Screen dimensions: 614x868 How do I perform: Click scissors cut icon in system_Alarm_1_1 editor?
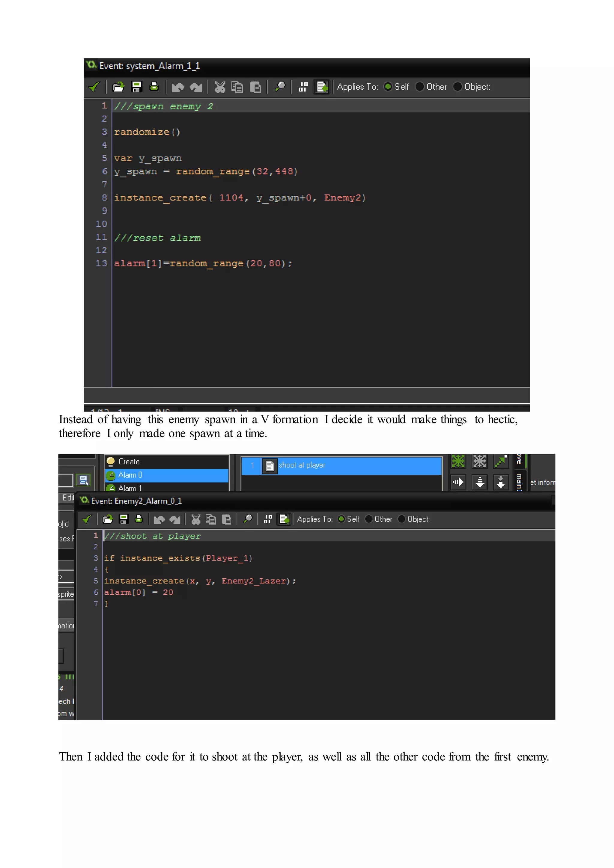(x=220, y=87)
